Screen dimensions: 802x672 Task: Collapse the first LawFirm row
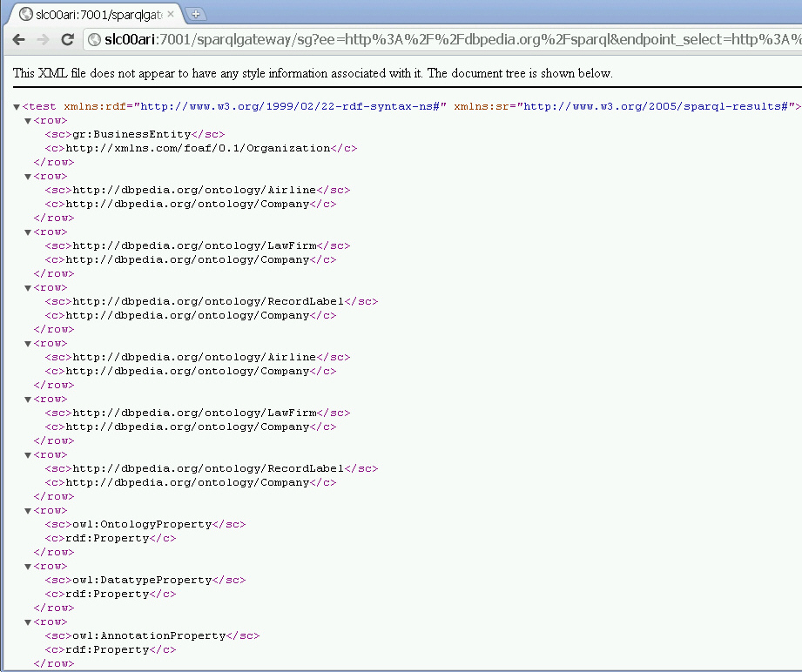coord(28,232)
